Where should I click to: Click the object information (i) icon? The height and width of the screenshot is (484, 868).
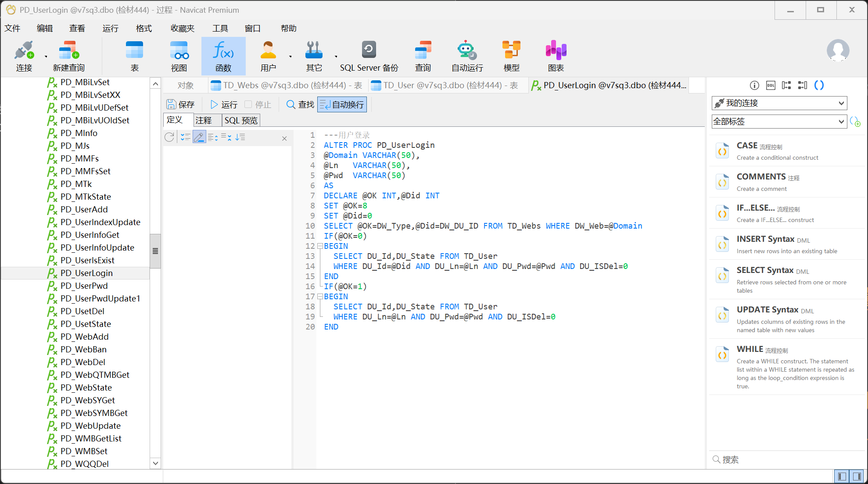[x=754, y=85]
